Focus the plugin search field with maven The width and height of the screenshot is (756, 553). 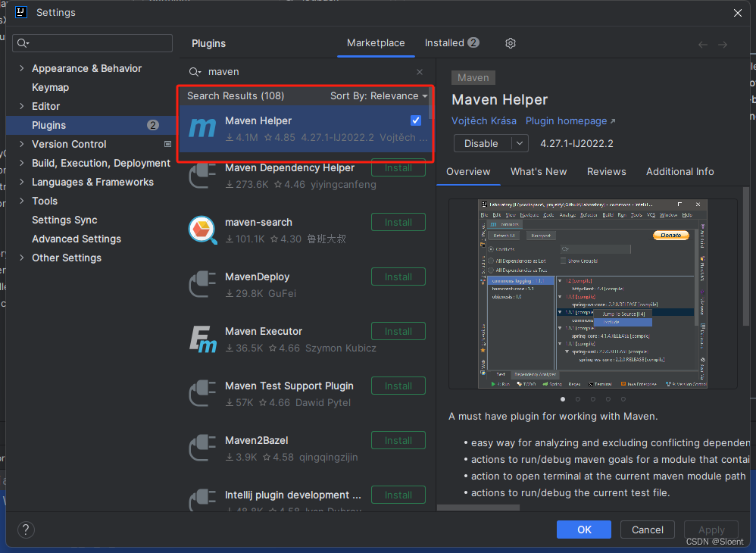click(308, 72)
